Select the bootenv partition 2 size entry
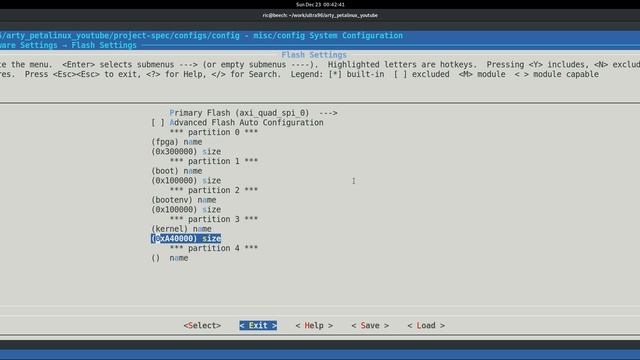The width and height of the screenshot is (640, 360). [x=186, y=209]
